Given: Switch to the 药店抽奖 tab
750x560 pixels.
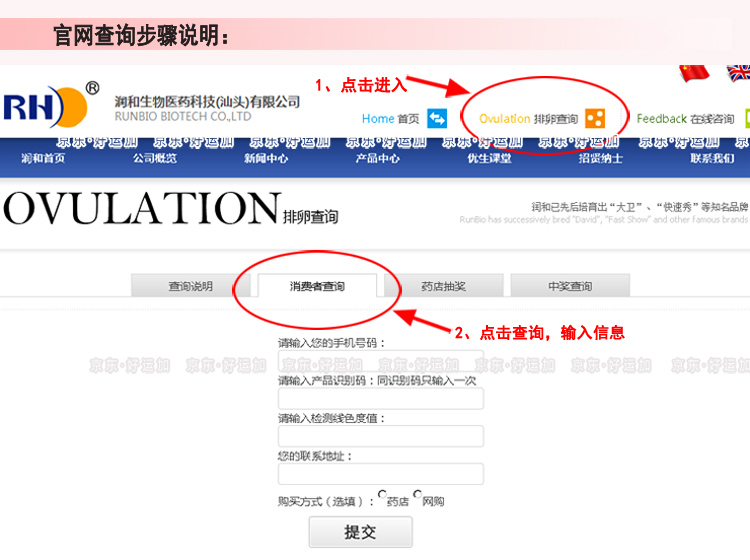Looking at the screenshot, I should [443, 286].
